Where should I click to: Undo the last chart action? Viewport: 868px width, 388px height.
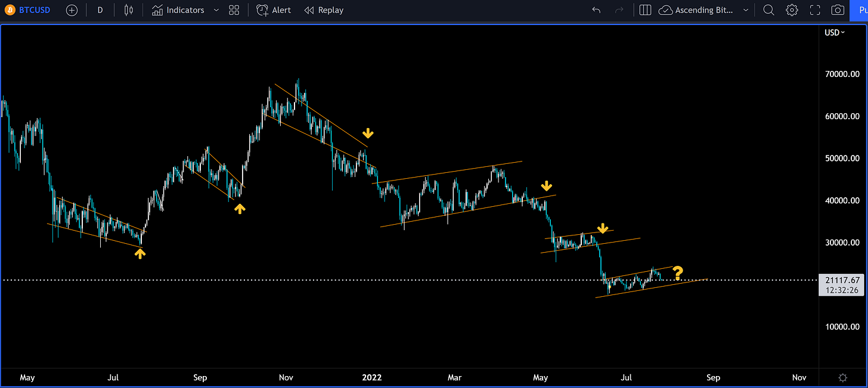point(596,10)
